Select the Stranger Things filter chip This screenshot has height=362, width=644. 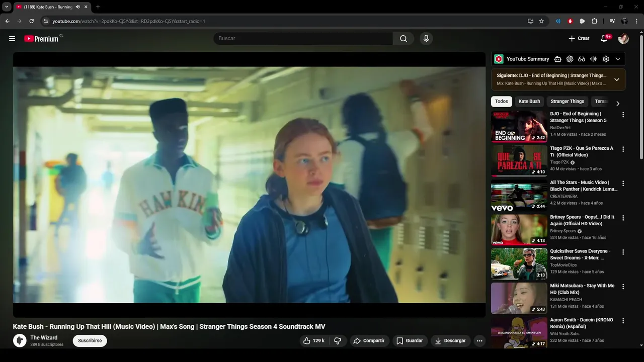pyautogui.click(x=568, y=102)
